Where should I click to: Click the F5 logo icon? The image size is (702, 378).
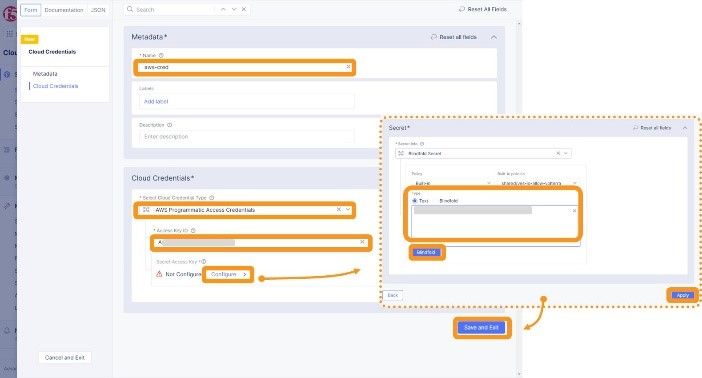click(9, 13)
